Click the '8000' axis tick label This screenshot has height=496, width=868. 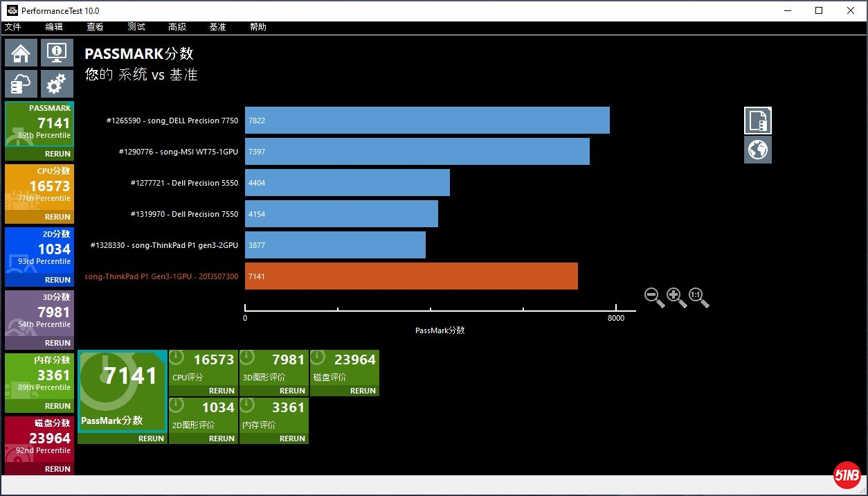616,318
